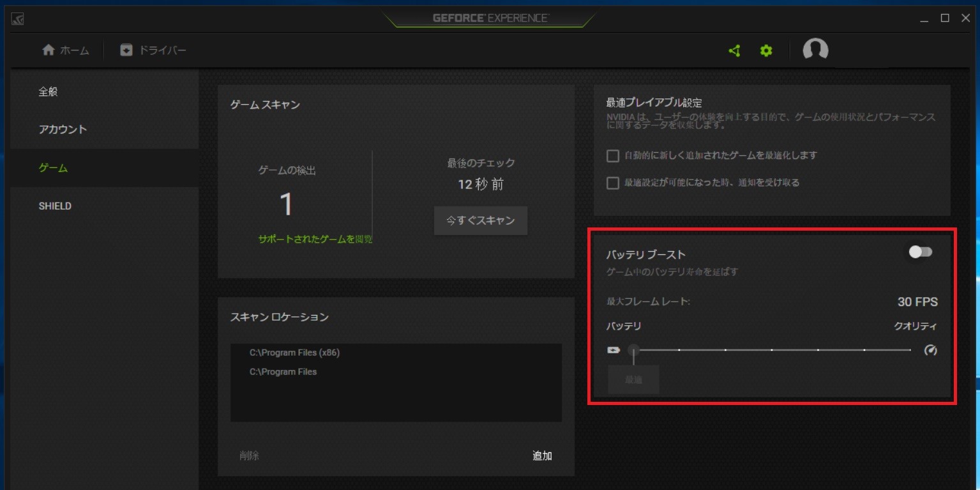Image resolution: width=980 pixels, height=490 pixels.
Task: Open サポートされたゲームを閲覧 link
Action: click(x=315, y=239)
